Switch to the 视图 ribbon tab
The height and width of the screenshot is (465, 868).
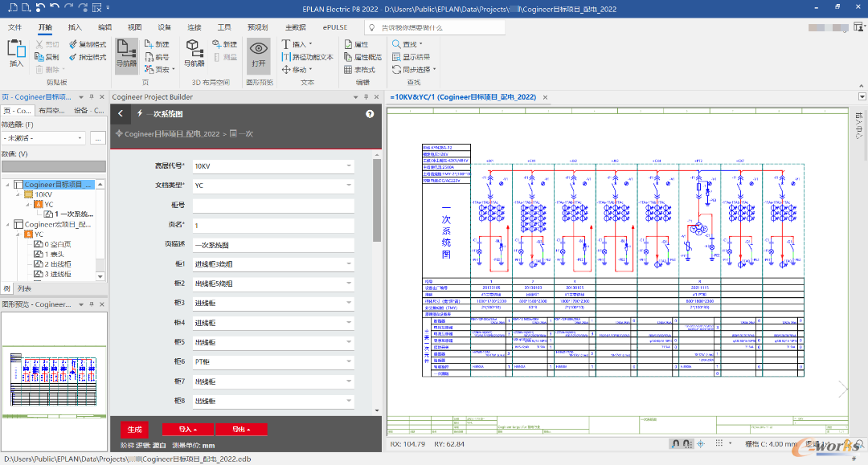click(134, 27)
